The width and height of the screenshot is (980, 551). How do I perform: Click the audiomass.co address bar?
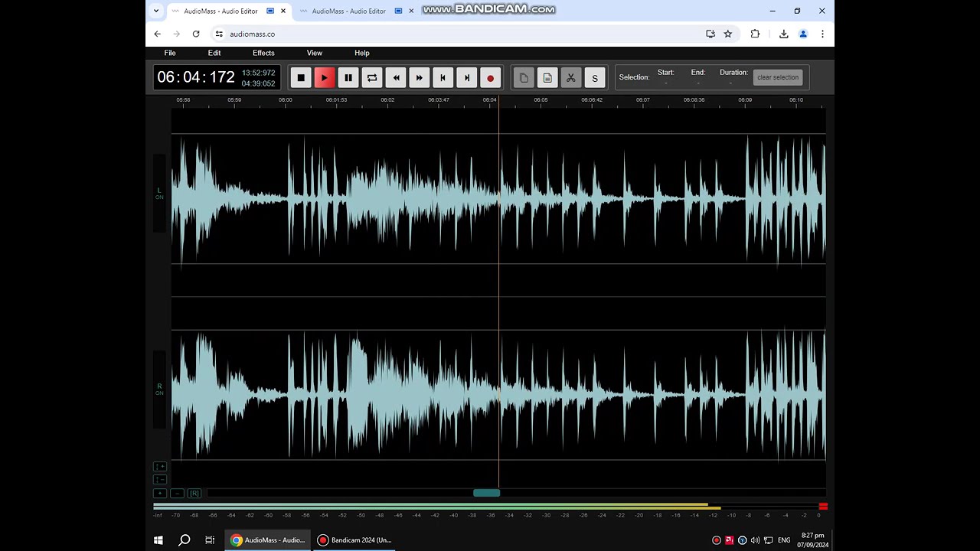pos(459,34)
